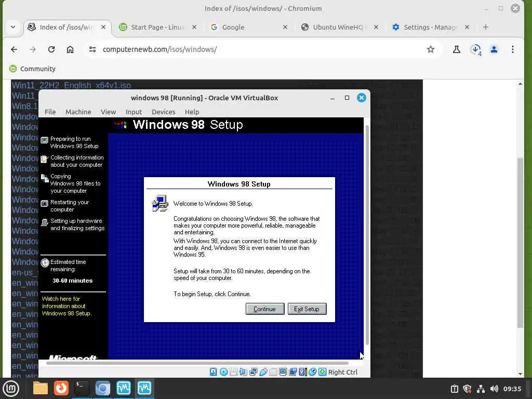
Task: Open the network icon in system tray
Action: point(481,389)
